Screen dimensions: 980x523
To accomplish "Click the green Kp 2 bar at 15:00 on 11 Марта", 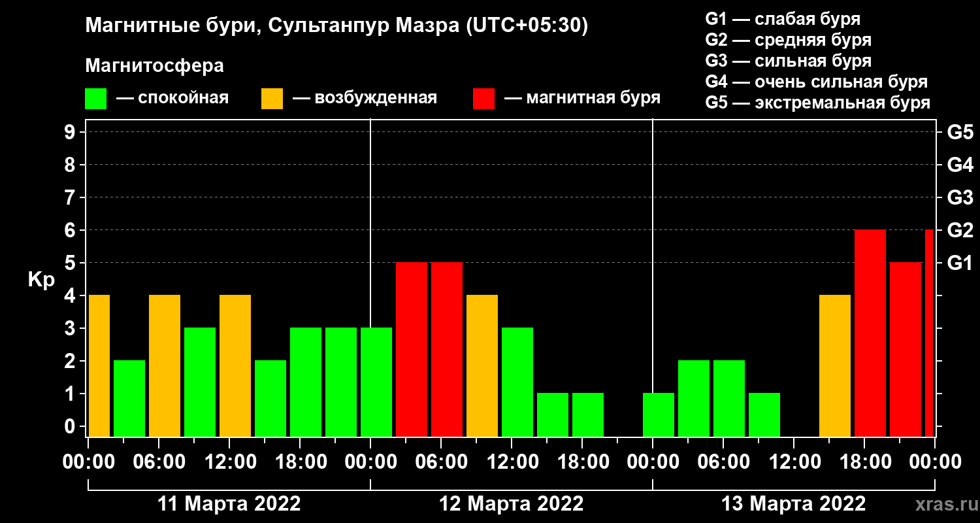I will point(270,399).
